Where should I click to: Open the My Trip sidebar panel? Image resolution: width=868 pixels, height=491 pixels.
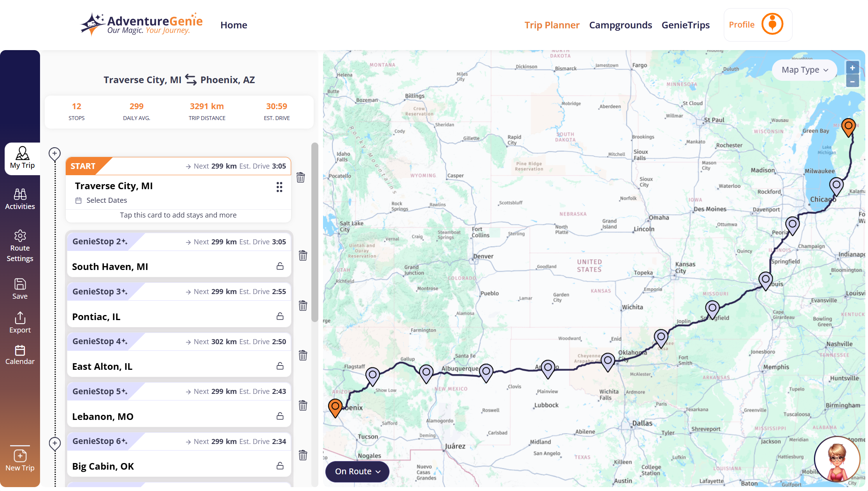[x=22, y=158]
